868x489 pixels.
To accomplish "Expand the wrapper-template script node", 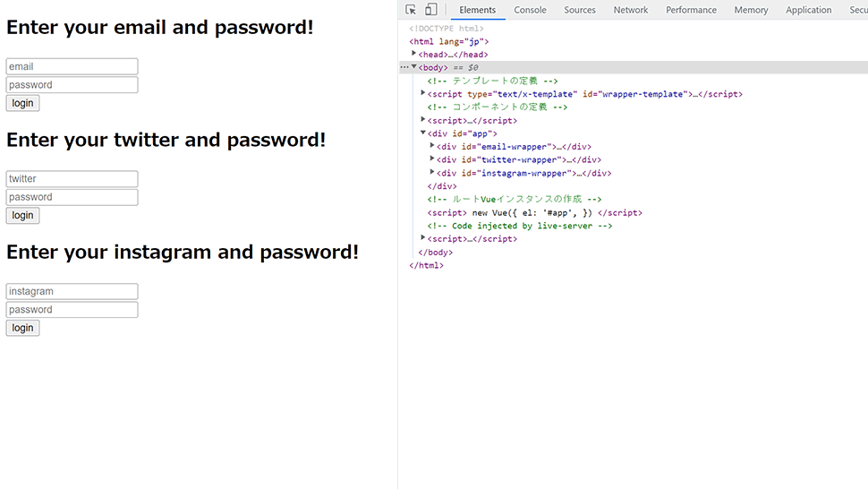I will pos(422,94).
